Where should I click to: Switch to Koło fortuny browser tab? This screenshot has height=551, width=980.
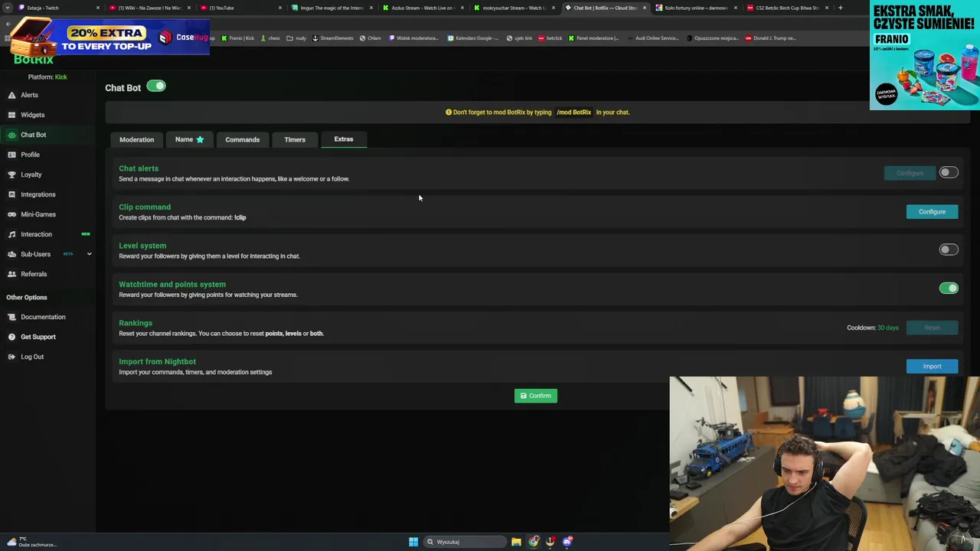click(696, 8)
